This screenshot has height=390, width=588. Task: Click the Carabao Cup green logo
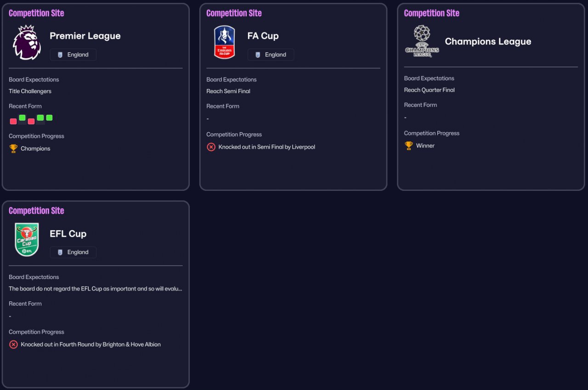[27, 240]
